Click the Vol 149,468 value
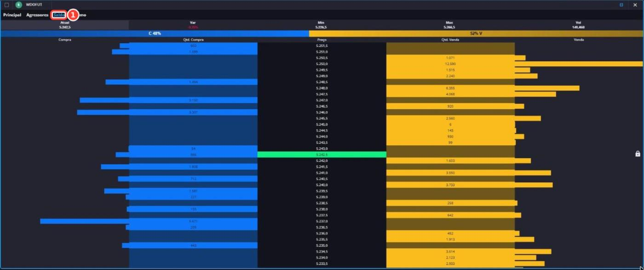The width and height of the screenshot is (644, 270). 578,27
